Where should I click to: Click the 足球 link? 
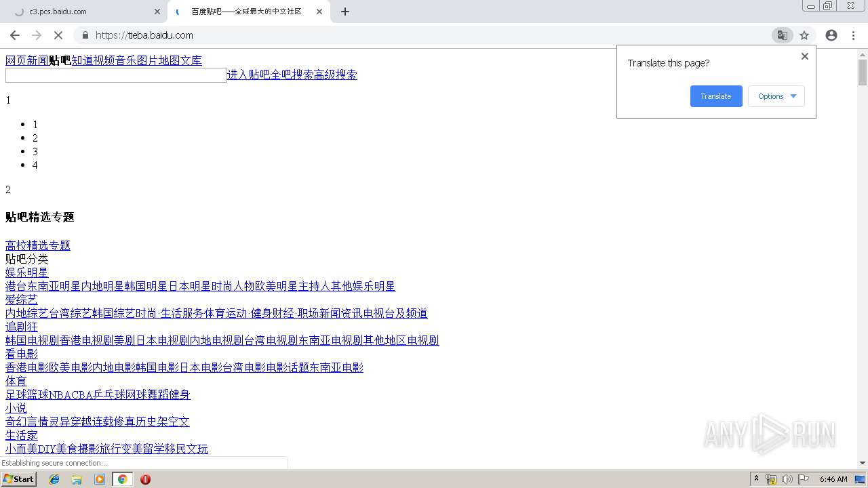tap(16, 394)
